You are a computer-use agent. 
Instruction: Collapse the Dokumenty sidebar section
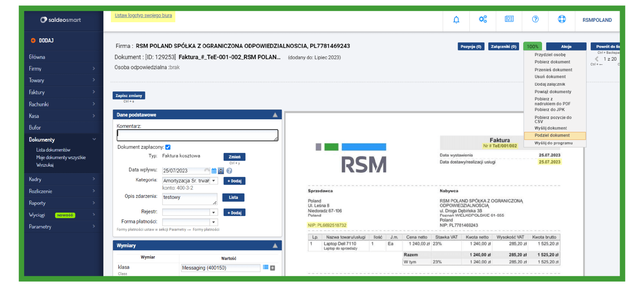coord(63,140)
